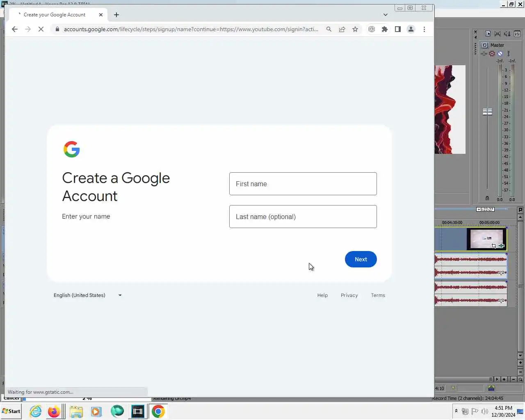This screenshot has width=525, height=420.
Task: Stop loading the page in Chrome
Action: [41, 29]
